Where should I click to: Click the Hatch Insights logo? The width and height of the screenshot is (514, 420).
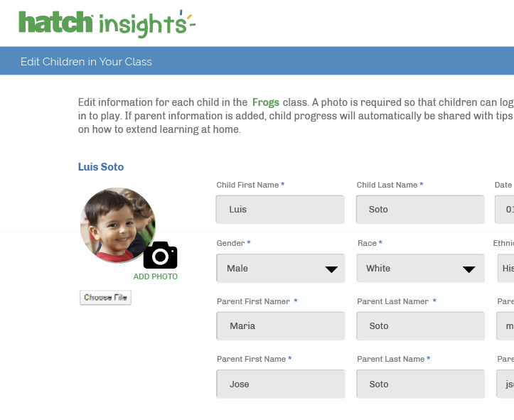(x=107, y=23)
